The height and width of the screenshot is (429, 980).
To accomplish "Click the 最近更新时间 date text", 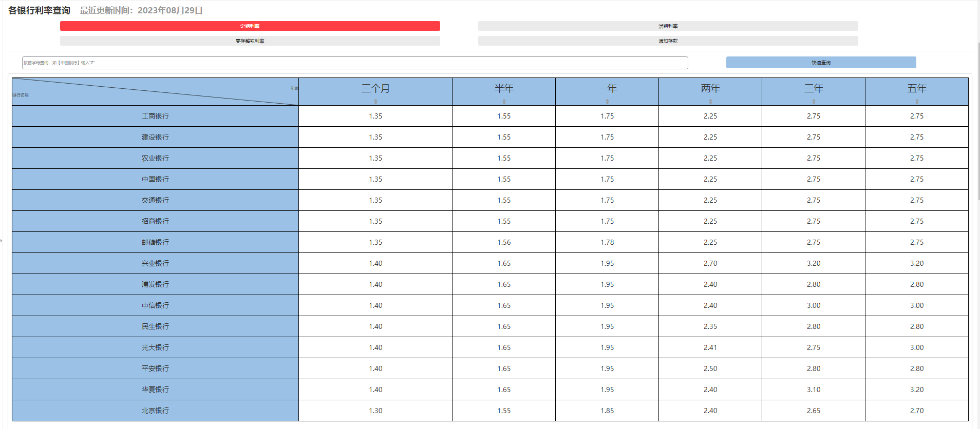I will pos(141,10).
